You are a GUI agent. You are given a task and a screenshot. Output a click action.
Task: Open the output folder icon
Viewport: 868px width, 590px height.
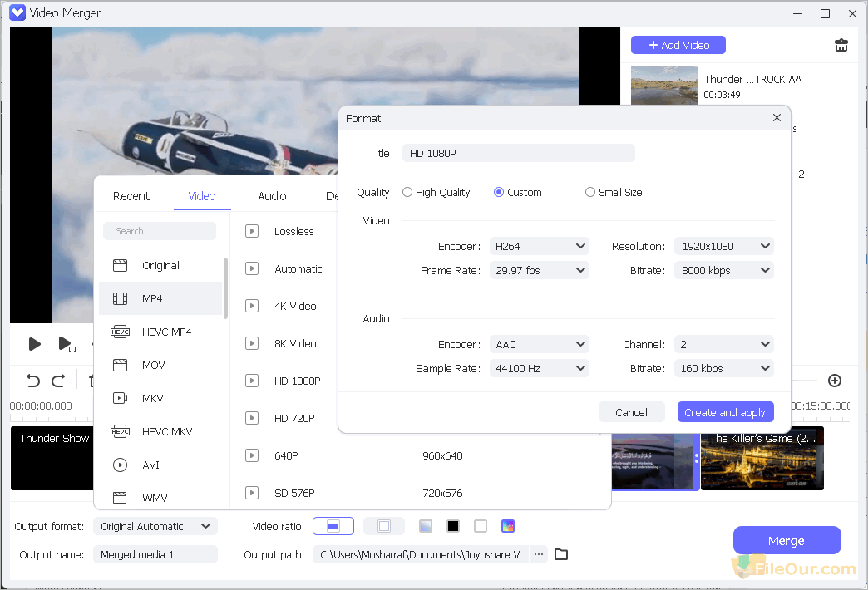pyautogui.click(x=561, y=554)
